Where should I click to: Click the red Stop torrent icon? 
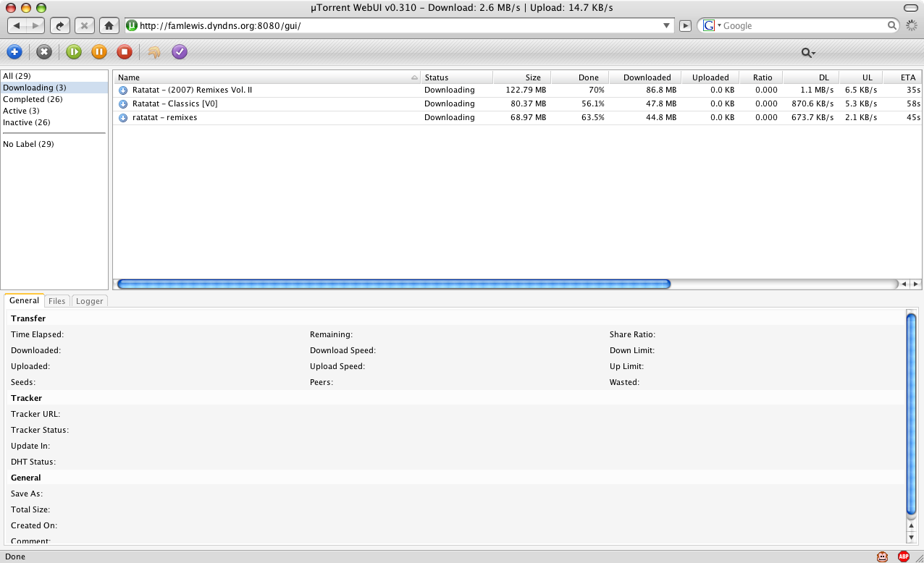click(x=125, y=52)
